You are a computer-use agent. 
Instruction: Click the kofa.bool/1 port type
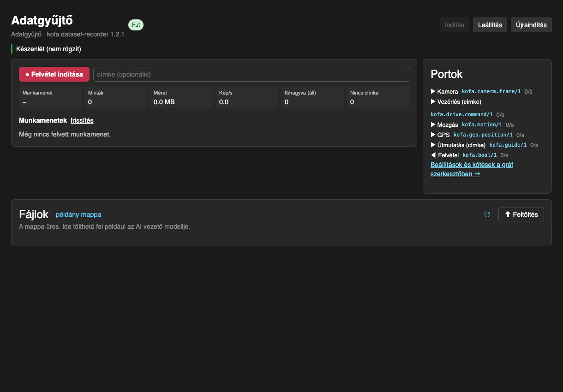pos(480,155)
